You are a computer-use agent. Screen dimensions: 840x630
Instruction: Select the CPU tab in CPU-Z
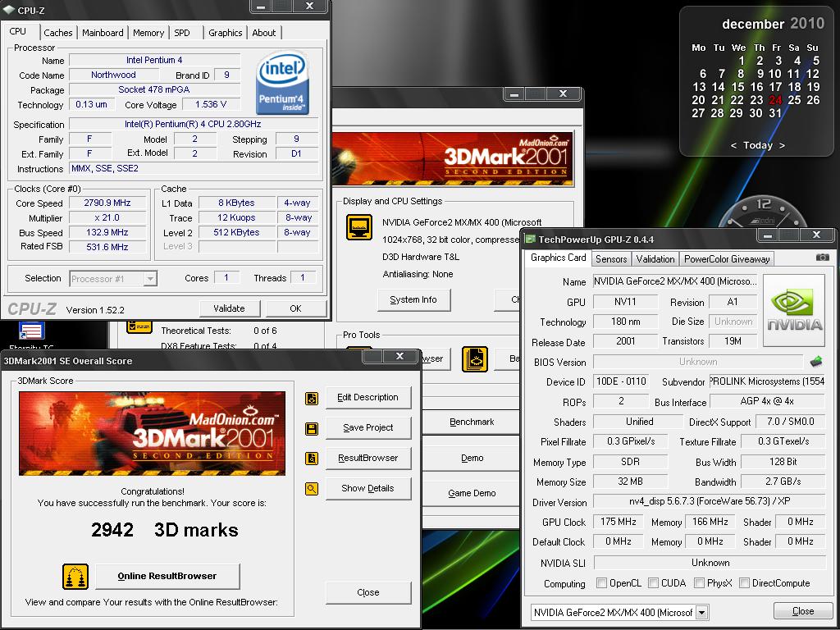(18, 31)
